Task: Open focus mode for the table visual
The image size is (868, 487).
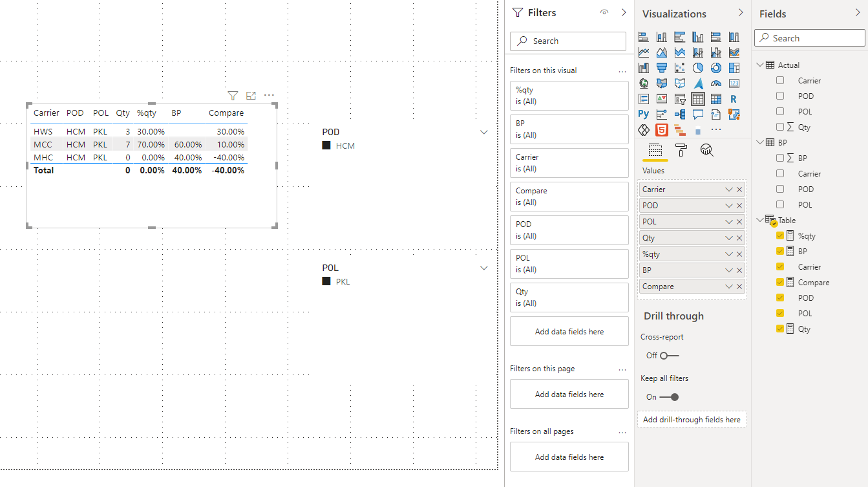Action: [x=251, y=96]
